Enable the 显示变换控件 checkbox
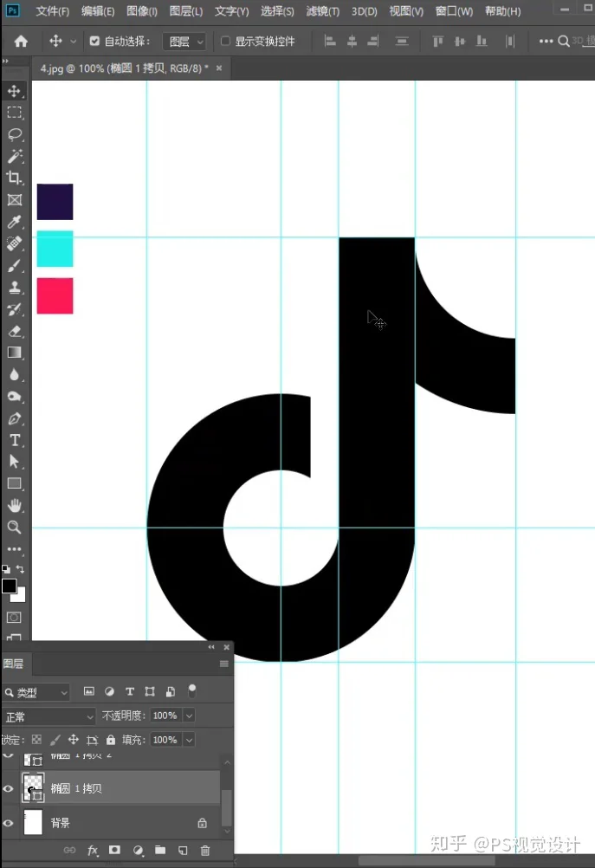595x868 pixels. 225,41
